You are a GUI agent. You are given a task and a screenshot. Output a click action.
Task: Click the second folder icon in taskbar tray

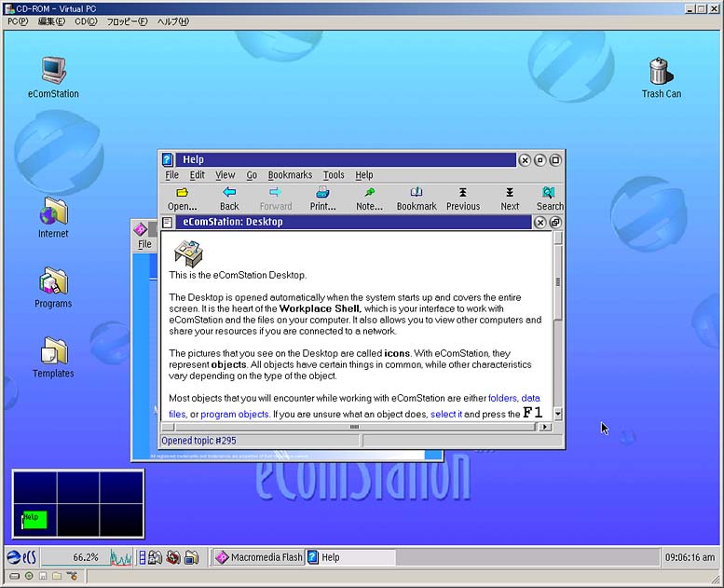pos(155,557)
